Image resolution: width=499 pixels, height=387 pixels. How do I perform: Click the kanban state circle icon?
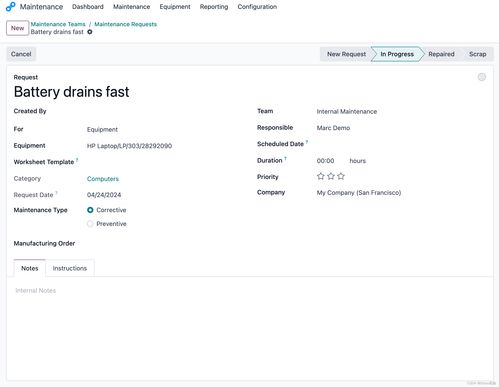pyautogui.click(x=482, y=77)
